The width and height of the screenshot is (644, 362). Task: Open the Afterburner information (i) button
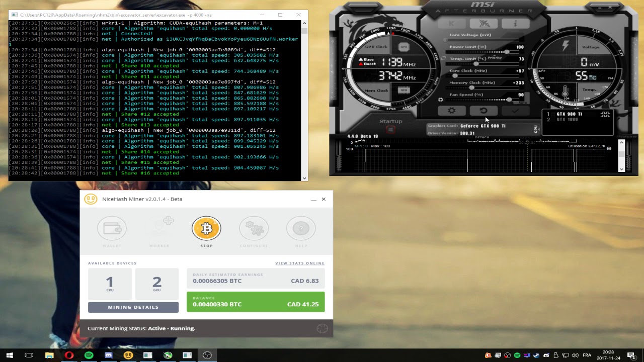tap(515, 24)
